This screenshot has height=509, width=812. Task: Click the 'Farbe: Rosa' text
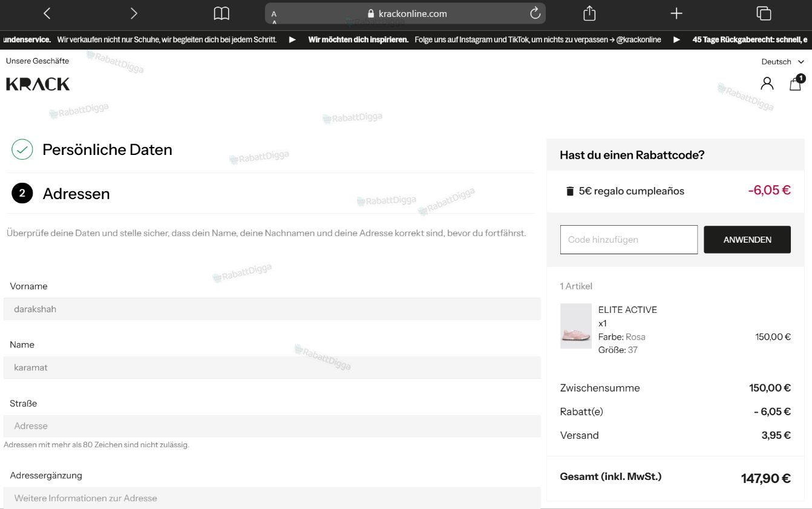pyautogui.click(x=621, y=337)
